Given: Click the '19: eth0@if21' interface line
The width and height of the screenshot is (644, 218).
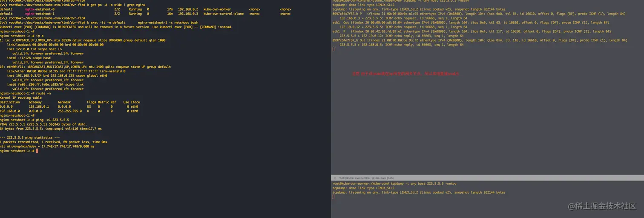Looking at the screenshot, I should (85, 67).
